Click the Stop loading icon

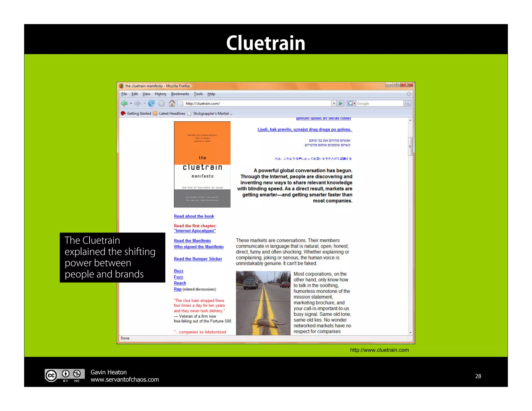[162, 103]
